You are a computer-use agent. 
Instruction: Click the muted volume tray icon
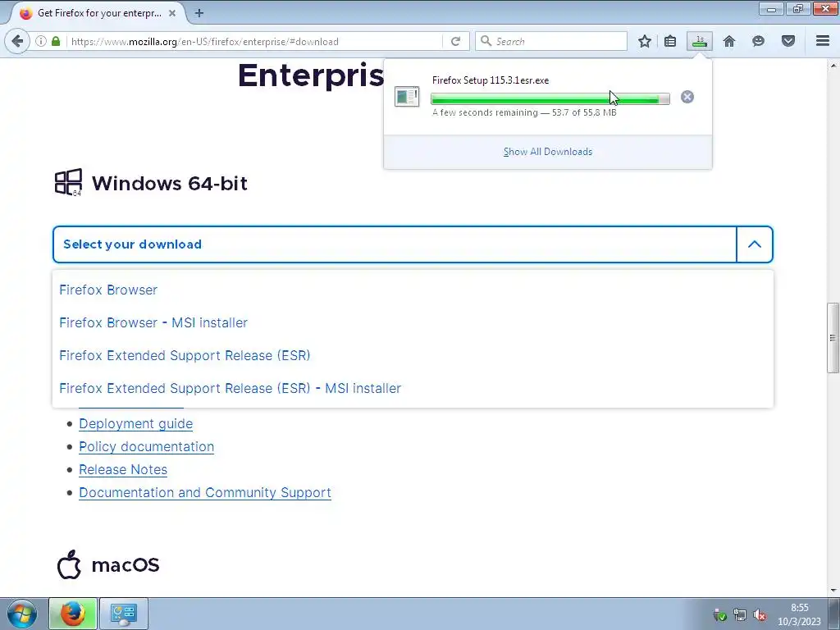pos(759,615)
